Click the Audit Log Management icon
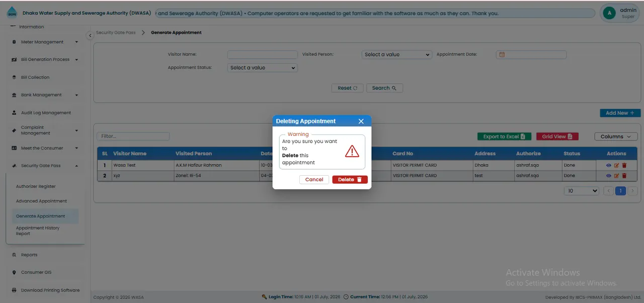Image resolution: width=644 pixels, height=303 pixels. 14,113
